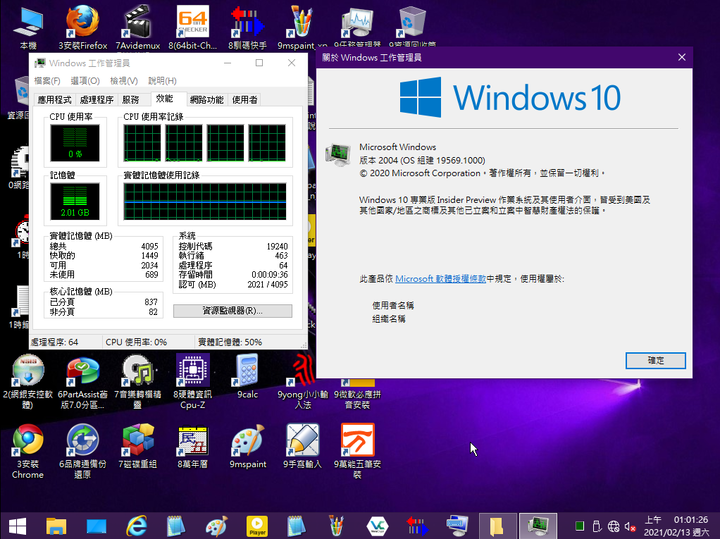720x539 pixels.
Task: Open the 2(網銀安控軟體) desktop icon
Action: pos(28,382)
